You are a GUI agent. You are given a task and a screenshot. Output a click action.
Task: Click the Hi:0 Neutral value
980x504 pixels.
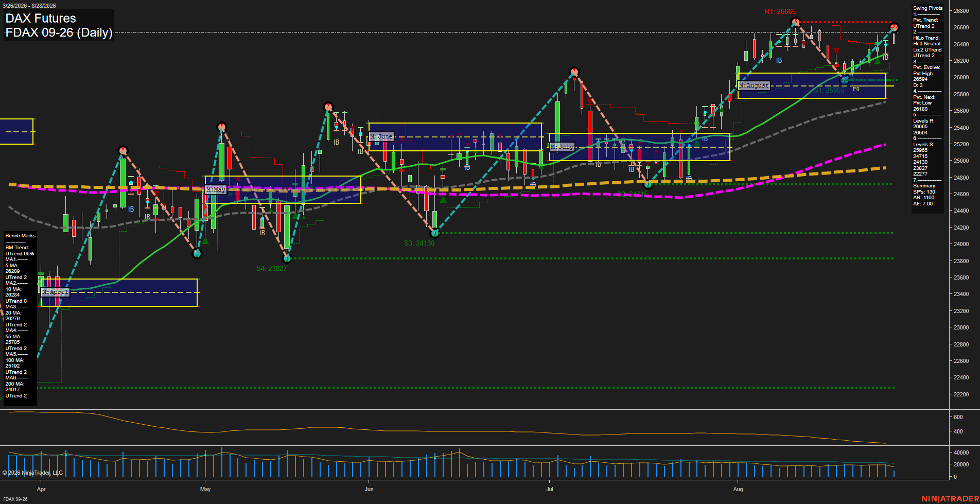point(926,44)
